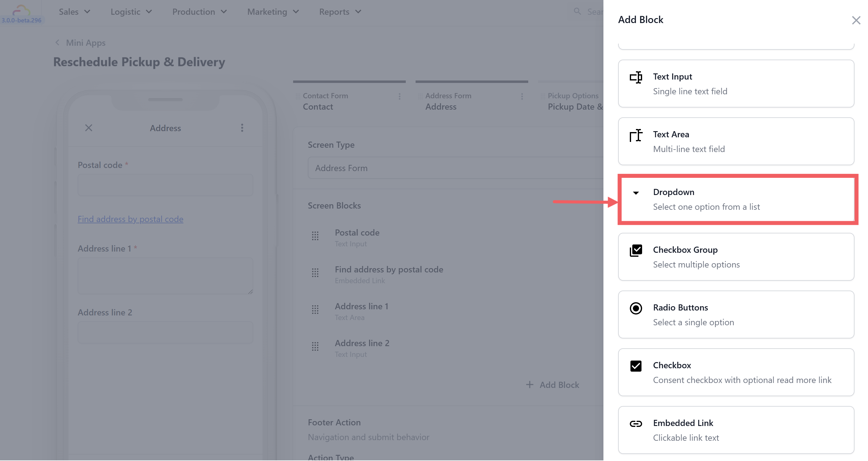Click drag handle beside Postal code block
Viewport: 868px width, 461px height.
[315, 236]
